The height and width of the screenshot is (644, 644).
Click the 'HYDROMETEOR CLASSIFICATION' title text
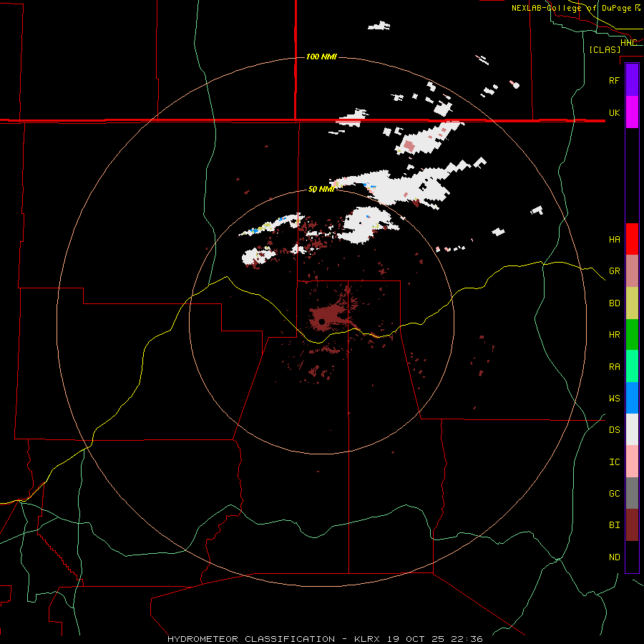point(251,639)
